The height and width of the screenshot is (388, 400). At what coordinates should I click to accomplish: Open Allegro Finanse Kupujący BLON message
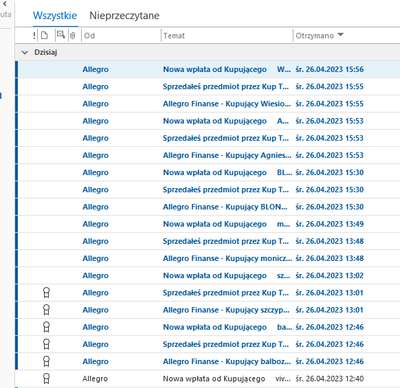pos(208,207)
